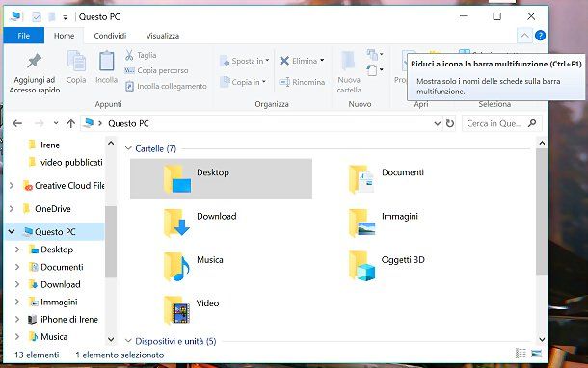The image size is (588, 368).
Task: Click main pane scroll up arrow
Action: (542, 143)
